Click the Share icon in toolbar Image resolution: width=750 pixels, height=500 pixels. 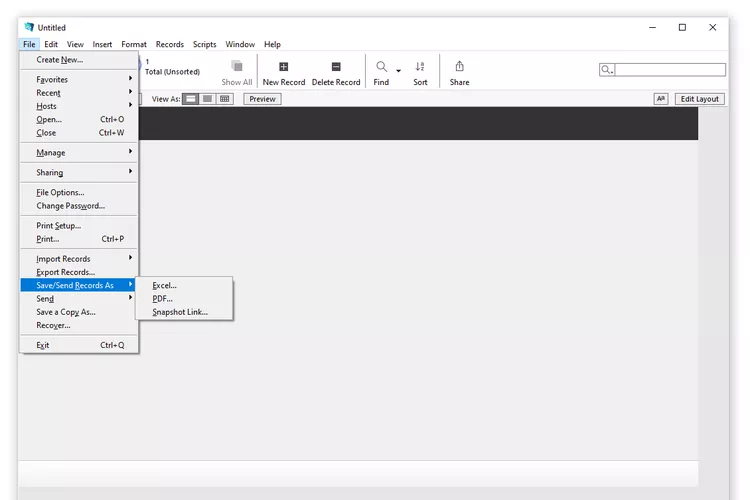coord(459,66)
